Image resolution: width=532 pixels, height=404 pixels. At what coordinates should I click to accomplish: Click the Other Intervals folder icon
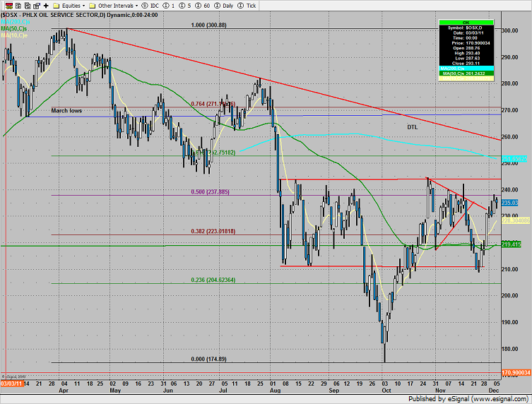93,4
